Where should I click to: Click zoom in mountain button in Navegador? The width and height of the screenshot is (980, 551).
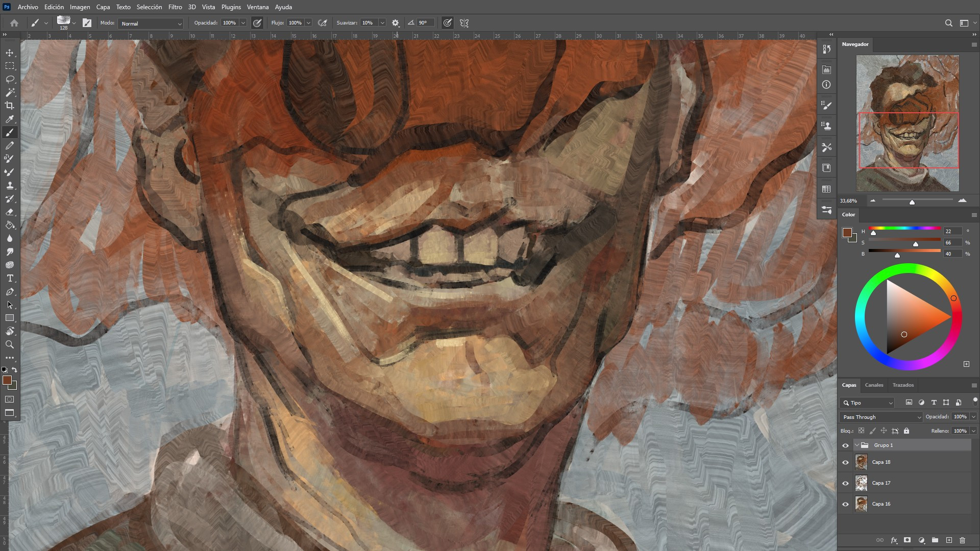click(962, 201)
